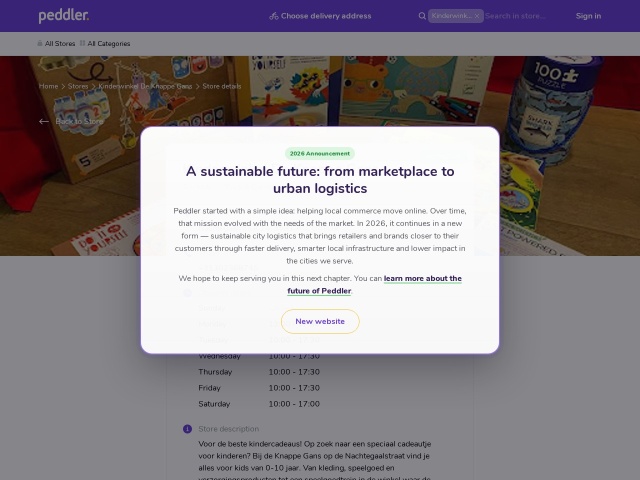Click the store description paragraph text

(x=315, y=461)
